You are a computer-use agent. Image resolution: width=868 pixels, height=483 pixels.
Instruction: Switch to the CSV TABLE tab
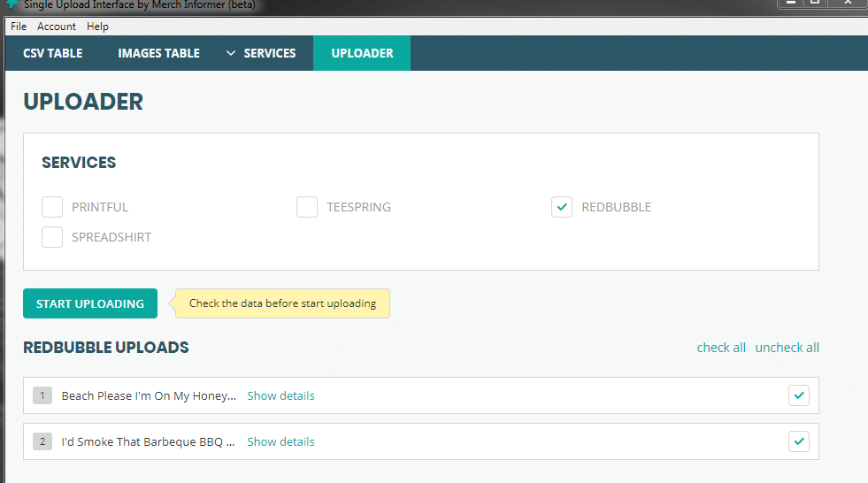click(52, 53)
